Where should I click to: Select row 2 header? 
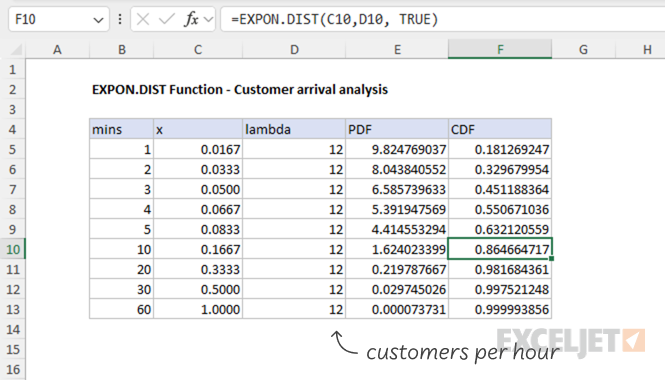(x=13, y=89)
